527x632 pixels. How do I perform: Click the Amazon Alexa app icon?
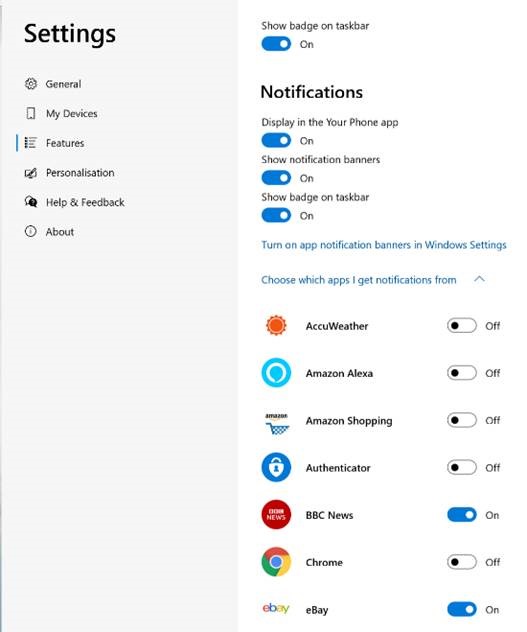click(276, 373)
